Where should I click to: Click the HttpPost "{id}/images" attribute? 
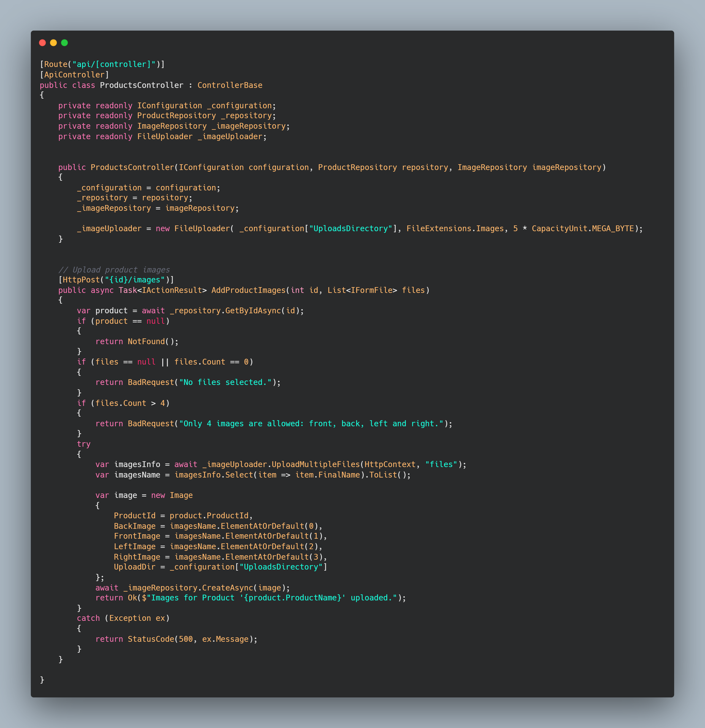[x=116, y=280]
